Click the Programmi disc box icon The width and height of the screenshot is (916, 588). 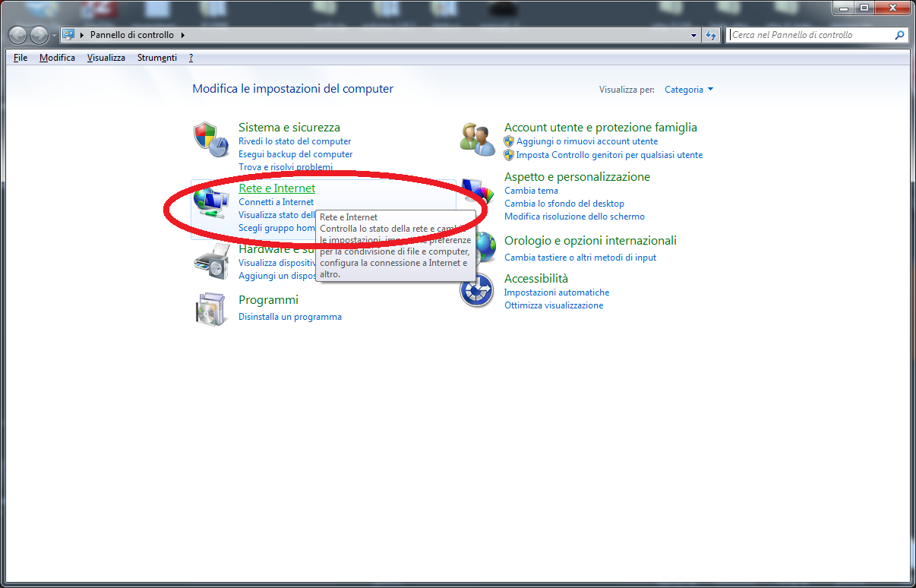coord(211,309)
